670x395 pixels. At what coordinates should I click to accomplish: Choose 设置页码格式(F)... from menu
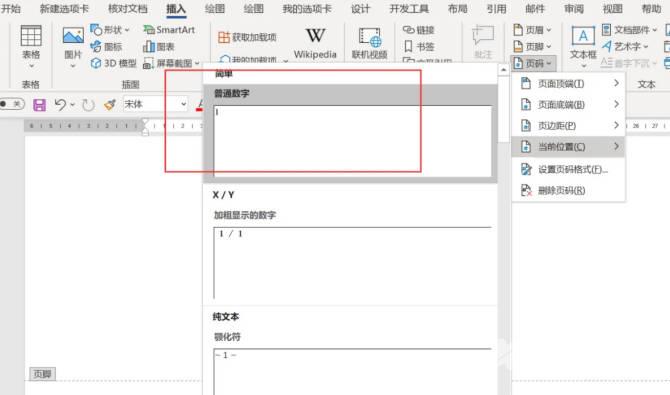point(568,169)
